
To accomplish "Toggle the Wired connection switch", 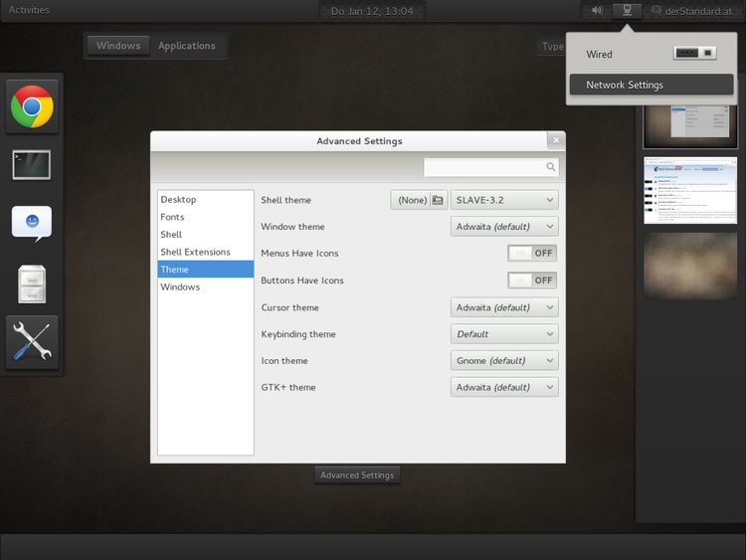I will [694, 54].
